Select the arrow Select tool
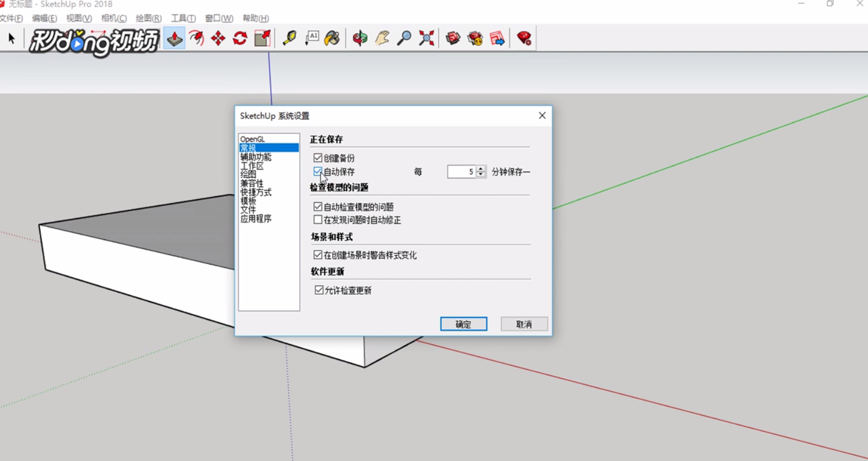 click(x=11, y=38)
